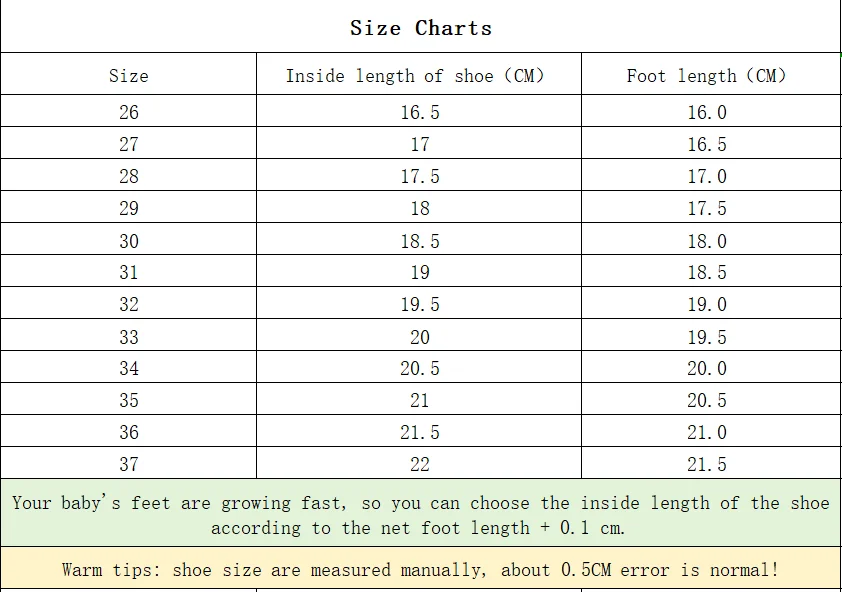Select inside length 16.5 cell
842x592 pixels.
[x=420, y=112]
